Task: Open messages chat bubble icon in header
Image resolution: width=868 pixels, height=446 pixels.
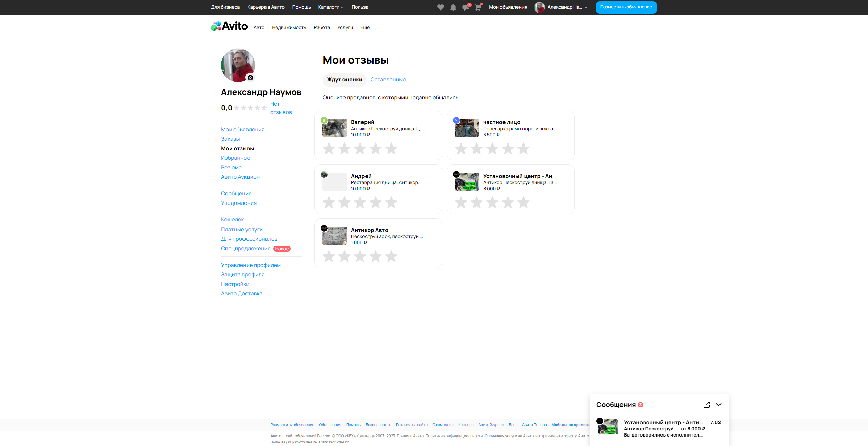Action: coord(466,7)
